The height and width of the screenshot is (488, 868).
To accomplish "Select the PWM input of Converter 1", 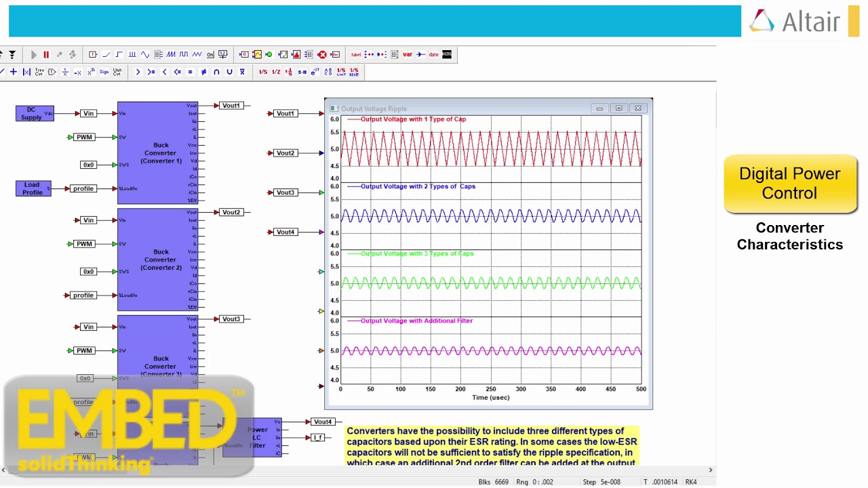I will 84,137.
